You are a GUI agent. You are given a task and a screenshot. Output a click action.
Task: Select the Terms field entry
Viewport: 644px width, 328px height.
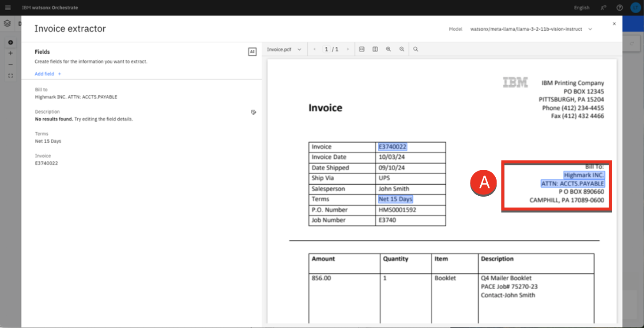pyautogui.click(x=48, y=138)
